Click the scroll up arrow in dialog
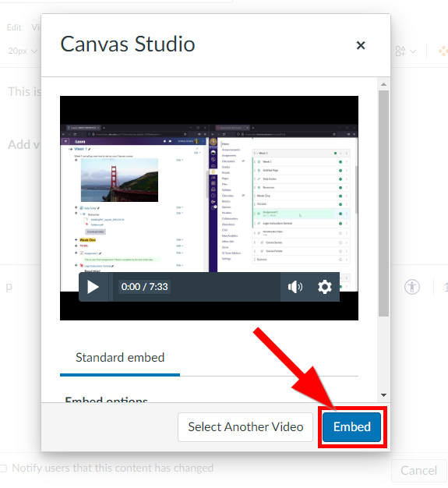 [x=383, y=84]
